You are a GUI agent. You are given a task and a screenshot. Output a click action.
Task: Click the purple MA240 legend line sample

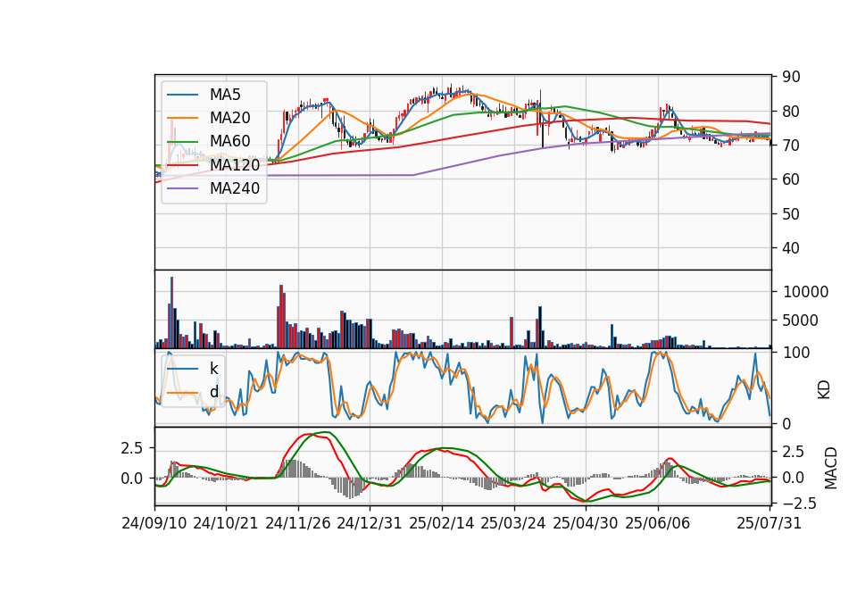(x=182, y=188)
